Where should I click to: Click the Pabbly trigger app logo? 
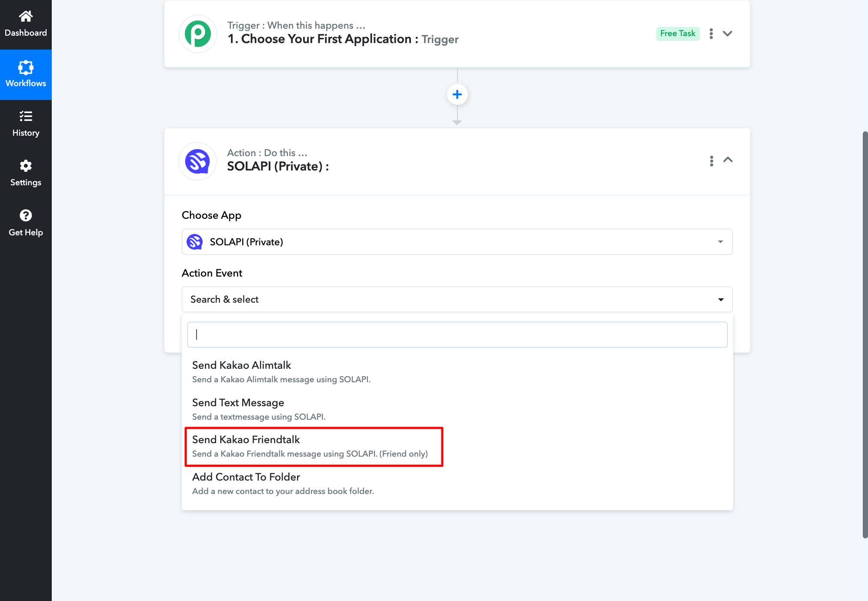[198, 34]
